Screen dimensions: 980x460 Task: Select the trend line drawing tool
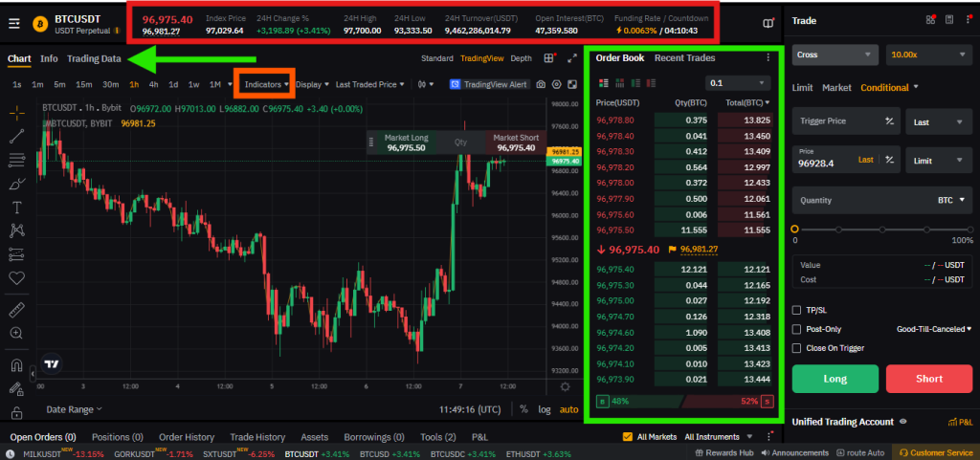(x=17, y=136)
